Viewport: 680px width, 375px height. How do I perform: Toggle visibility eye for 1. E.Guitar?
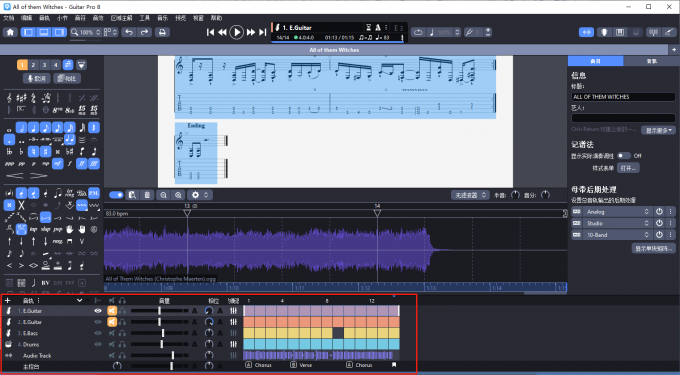tap(98, 310)
